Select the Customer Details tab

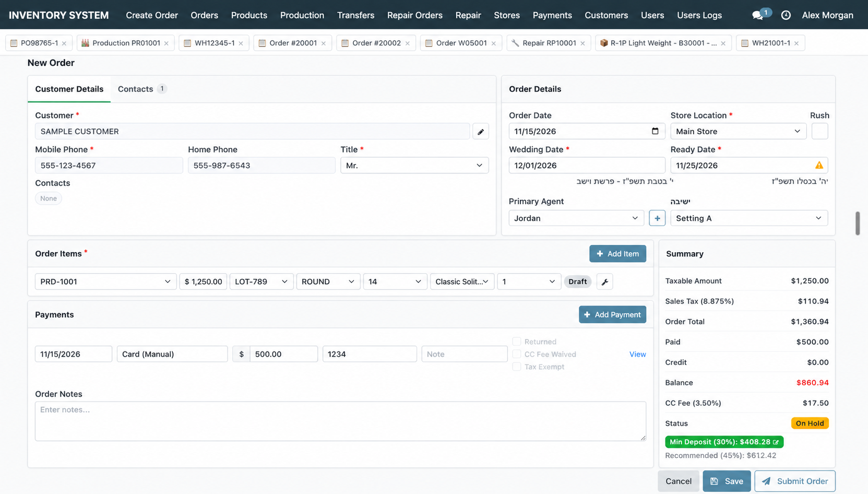[x=69, y=89]
